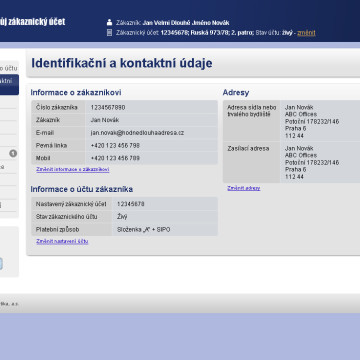The height and width of the screenshot is (360, 360).
Task: Click the 'změnit' link in header
Action: [306, 33]
